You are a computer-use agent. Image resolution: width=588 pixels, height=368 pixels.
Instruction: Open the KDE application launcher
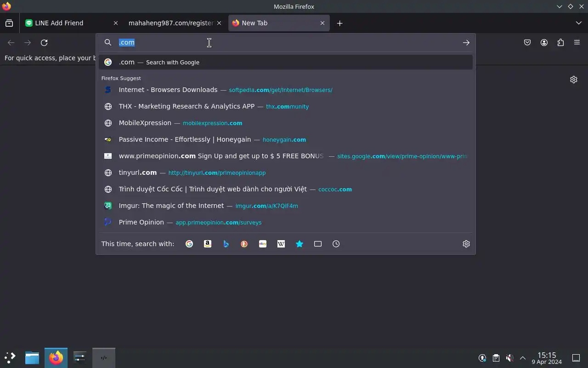click(10, 358)
